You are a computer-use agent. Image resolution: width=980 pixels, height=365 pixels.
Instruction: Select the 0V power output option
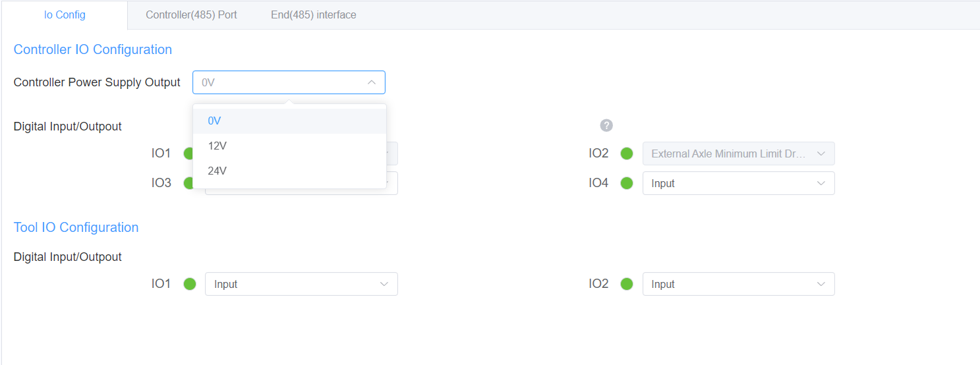pyautogui.click(x=215, y=121)
